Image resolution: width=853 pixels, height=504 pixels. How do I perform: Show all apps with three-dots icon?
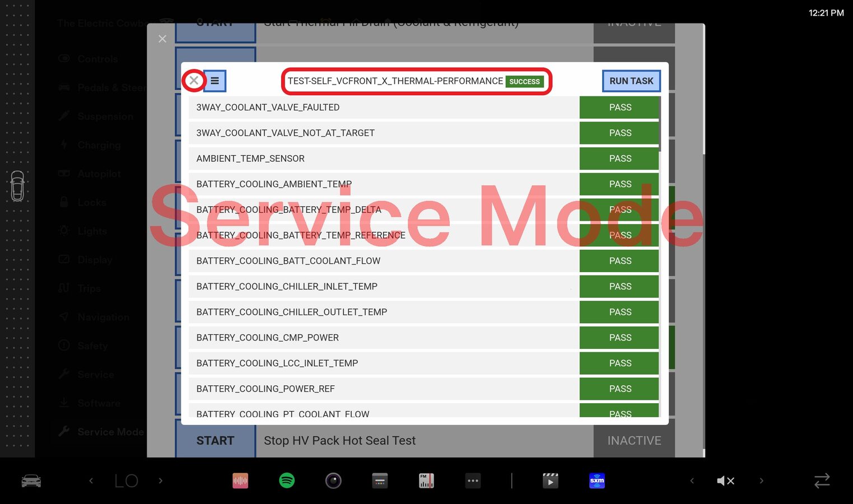tap(473, 480)
